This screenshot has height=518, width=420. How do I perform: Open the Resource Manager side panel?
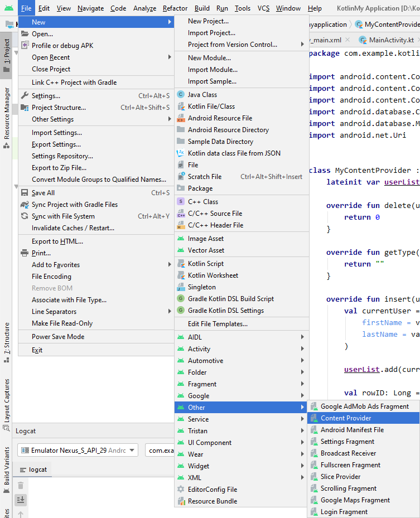tap(6, 113)
